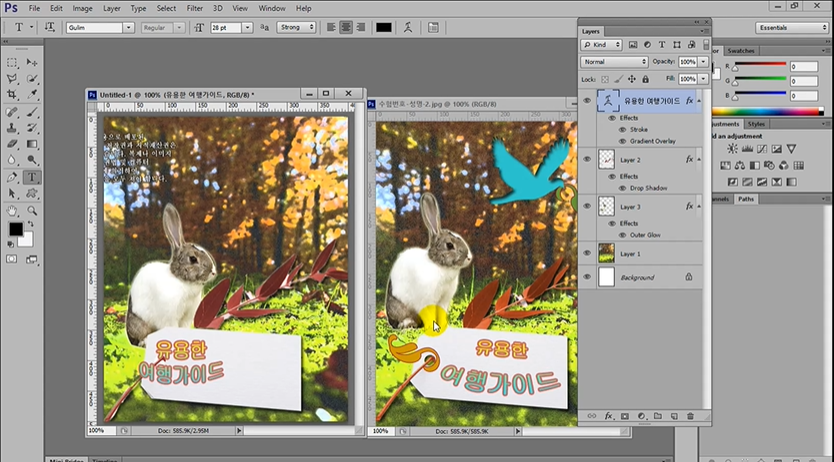Click center text alignment icon

coord(346,28)
